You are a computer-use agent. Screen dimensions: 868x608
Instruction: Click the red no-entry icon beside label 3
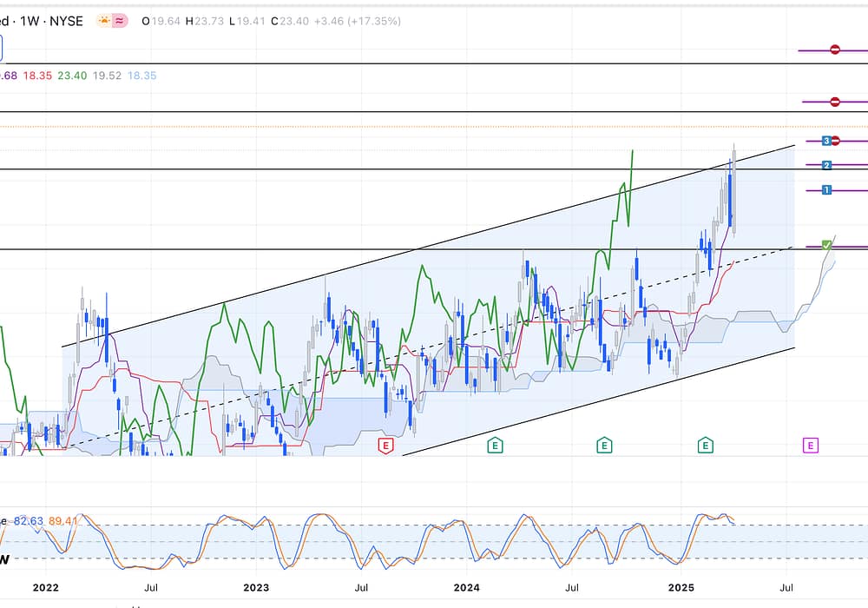click(836, 141)
